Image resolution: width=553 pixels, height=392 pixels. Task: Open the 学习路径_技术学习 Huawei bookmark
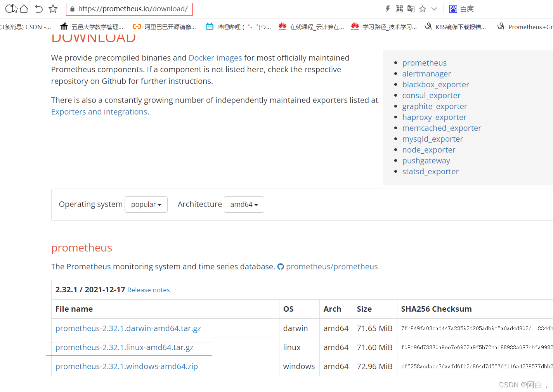click(384, 27)
